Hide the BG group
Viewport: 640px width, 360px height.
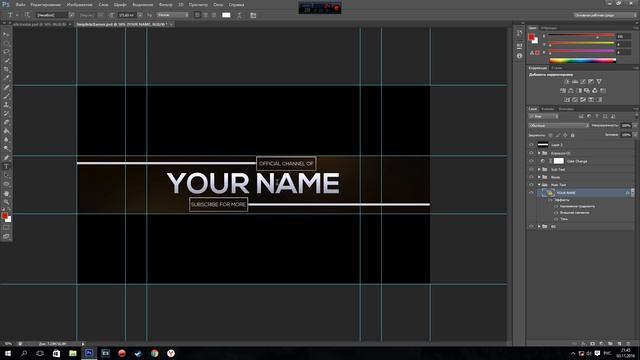pos(531,226)
